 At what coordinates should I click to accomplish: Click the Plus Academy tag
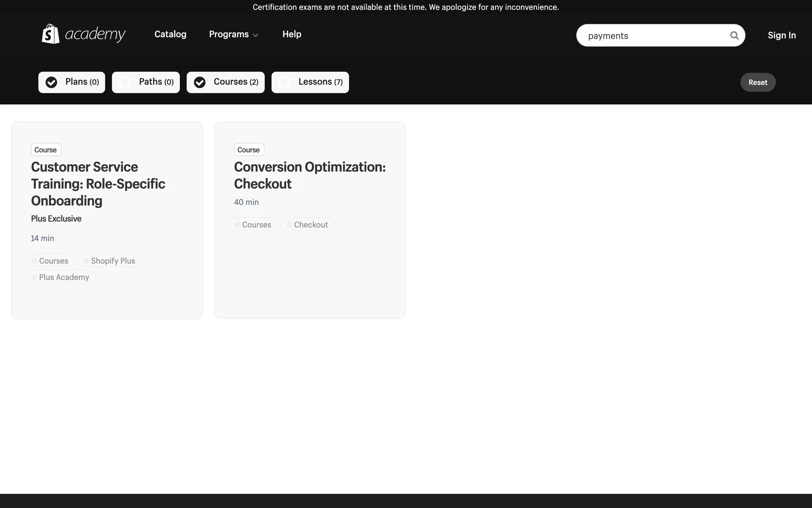point(60,277)
